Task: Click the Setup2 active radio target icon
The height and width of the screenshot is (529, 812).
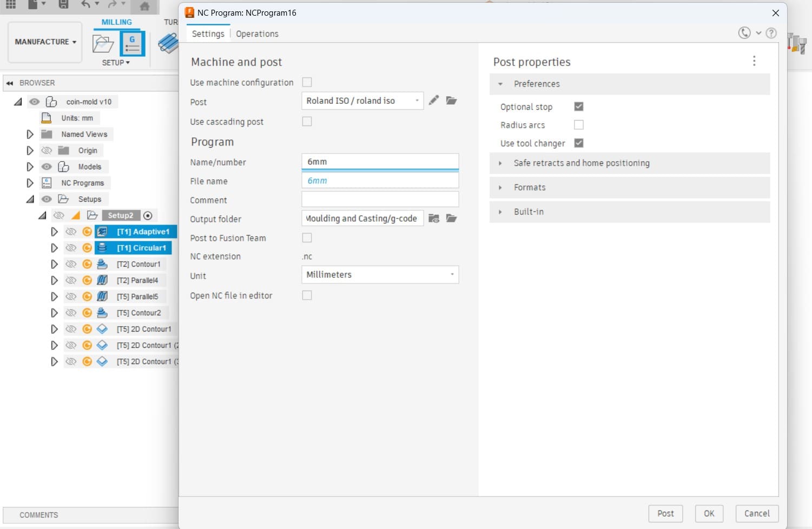Action: tap(148, 215)
